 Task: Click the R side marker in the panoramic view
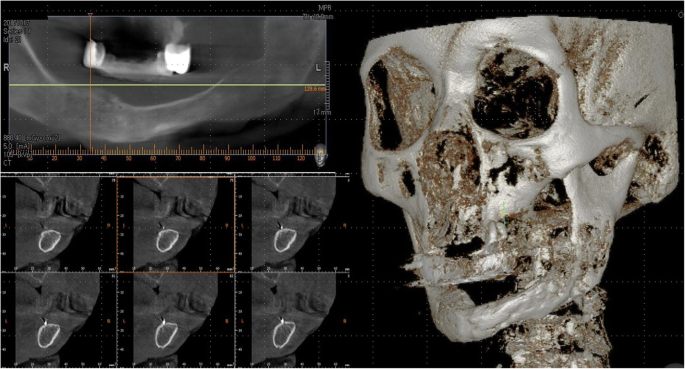point(6,68)
